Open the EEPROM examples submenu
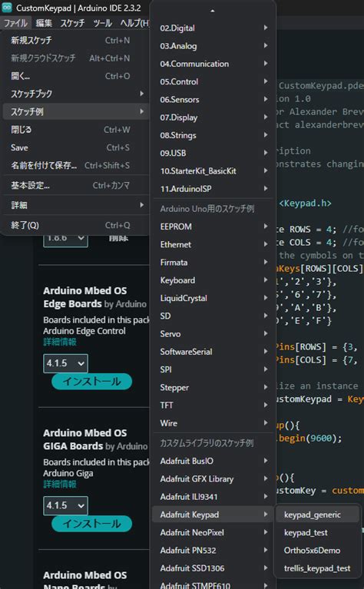 pyautogui.click(x=213, y=227)
